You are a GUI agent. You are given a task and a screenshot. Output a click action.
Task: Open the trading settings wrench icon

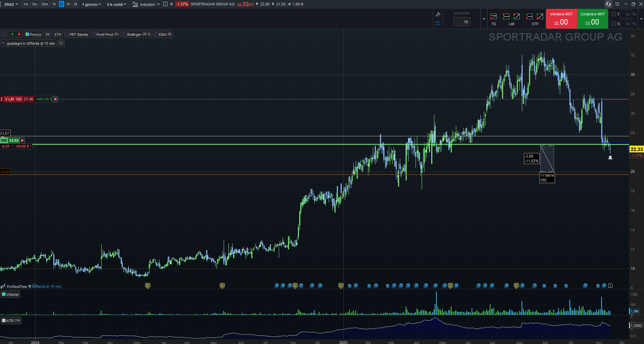pos(438,14)
